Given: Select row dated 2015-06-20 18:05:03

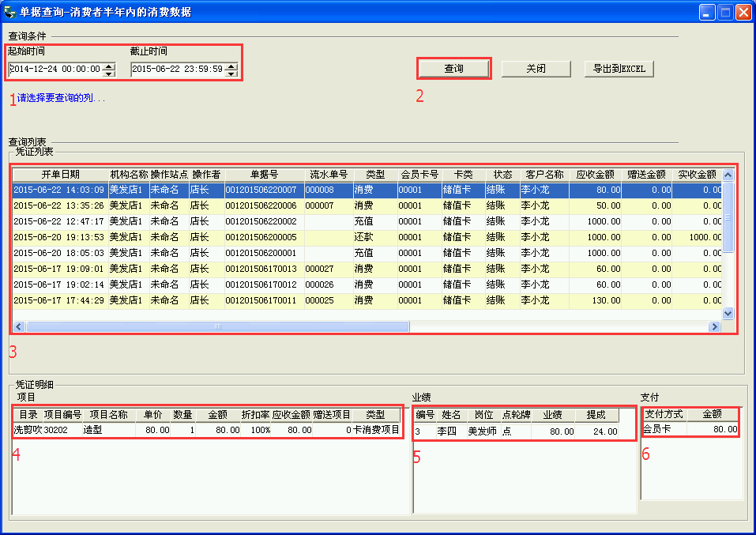Looking at the screenshot, I should pyautogui.click(x=367, y=253).
